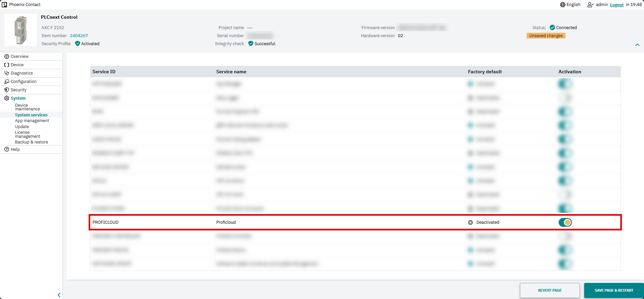Change language by clicking English
This screenshot has height=299, width=644.
(x=573, y=5)
